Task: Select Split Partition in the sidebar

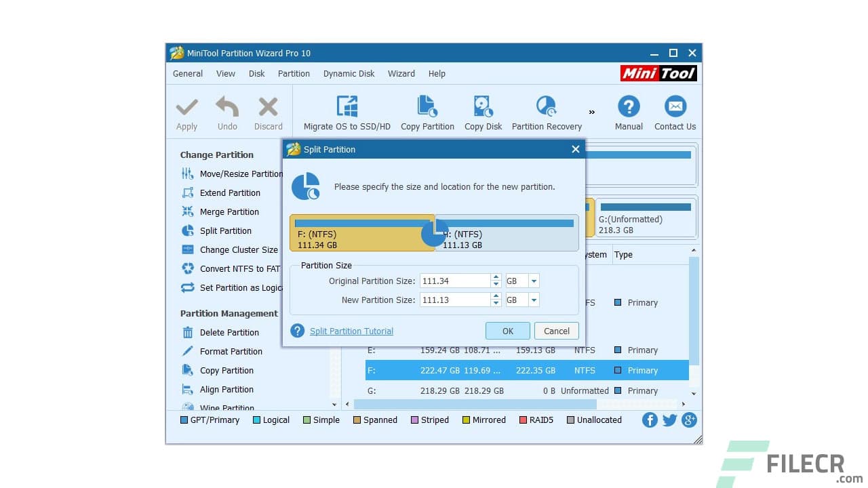Action: pyautogui.click(x=224, y=230)
